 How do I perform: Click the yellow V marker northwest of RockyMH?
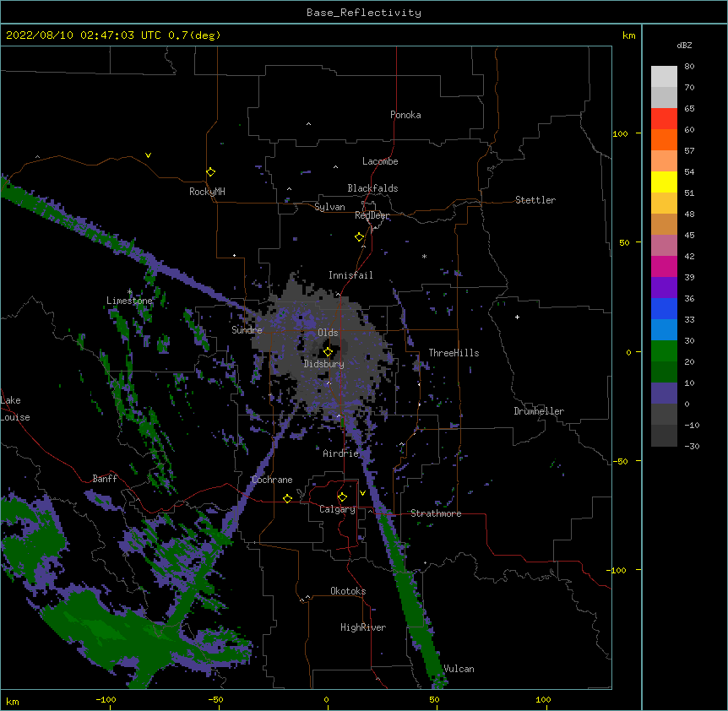tap(148, 155)
